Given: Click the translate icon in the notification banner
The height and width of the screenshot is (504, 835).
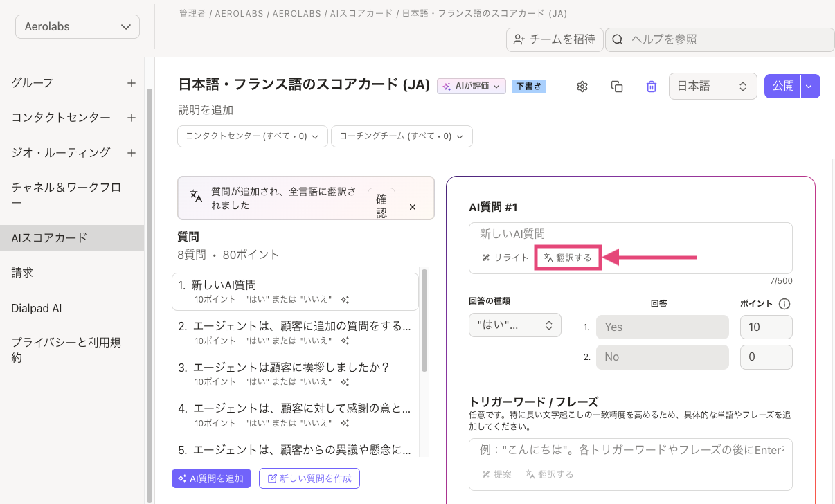Looking at the screenshot, I should 196,195.
